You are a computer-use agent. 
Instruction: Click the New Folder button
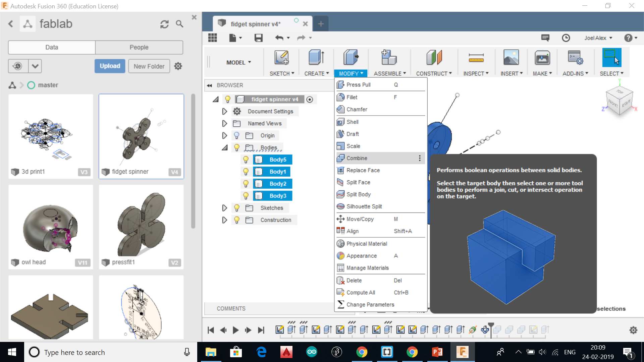click(x=149, y=66)
